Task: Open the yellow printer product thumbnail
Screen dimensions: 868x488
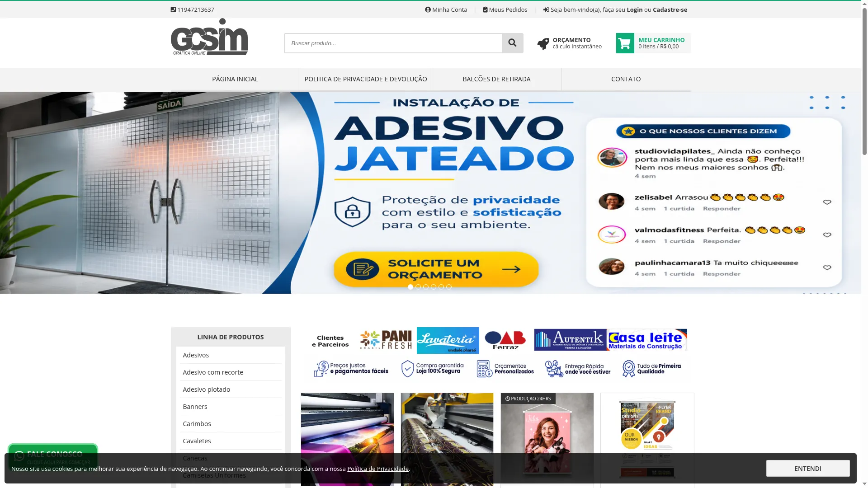Action: tap(447, 440)
